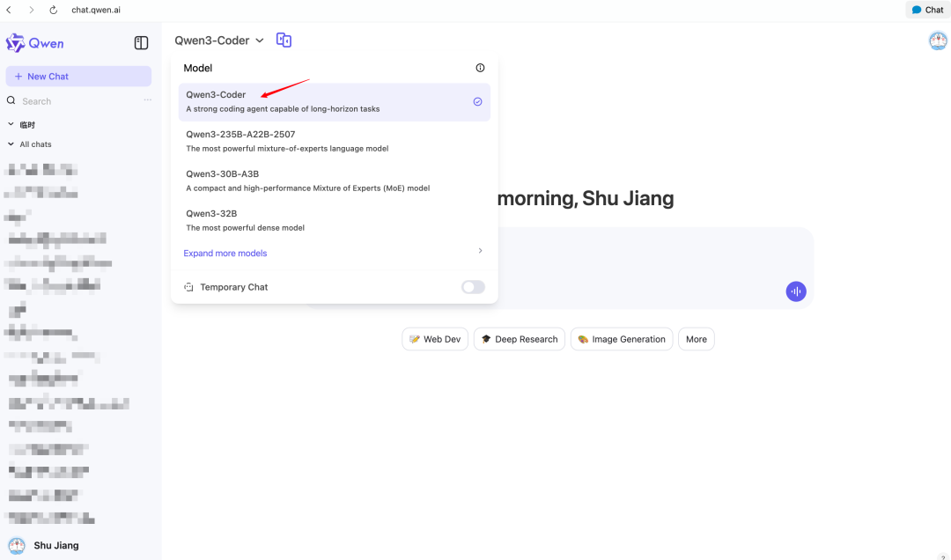Click the chevron beside Expand more models

pyautogui.click(x=481, y=251)
